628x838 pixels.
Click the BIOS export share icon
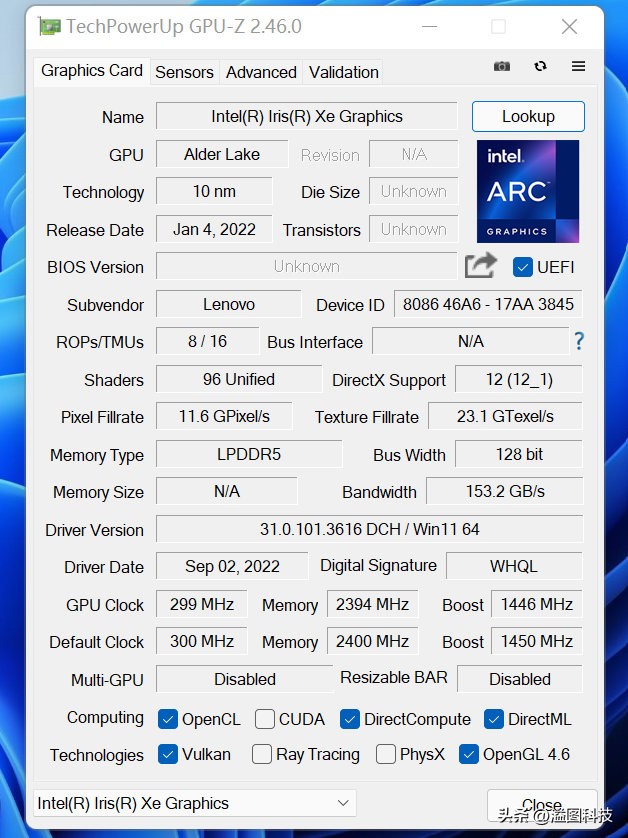[480, 266]
